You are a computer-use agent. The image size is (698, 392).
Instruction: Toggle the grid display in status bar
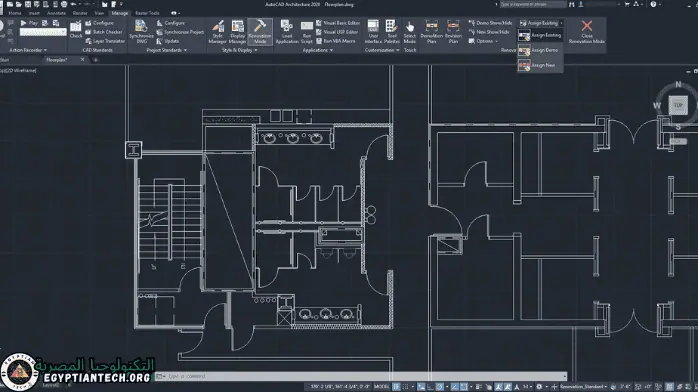[x=396, y=387]
